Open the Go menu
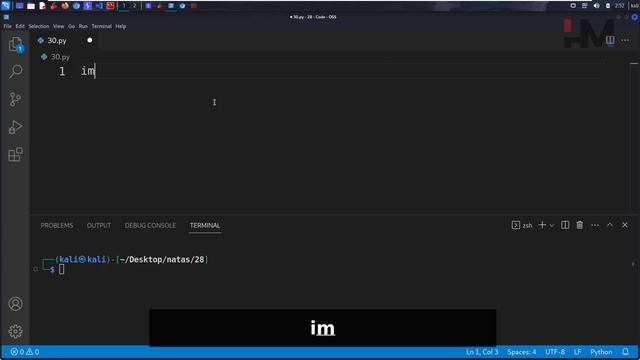This screenshot has height=360, width=640. (71, 26)
